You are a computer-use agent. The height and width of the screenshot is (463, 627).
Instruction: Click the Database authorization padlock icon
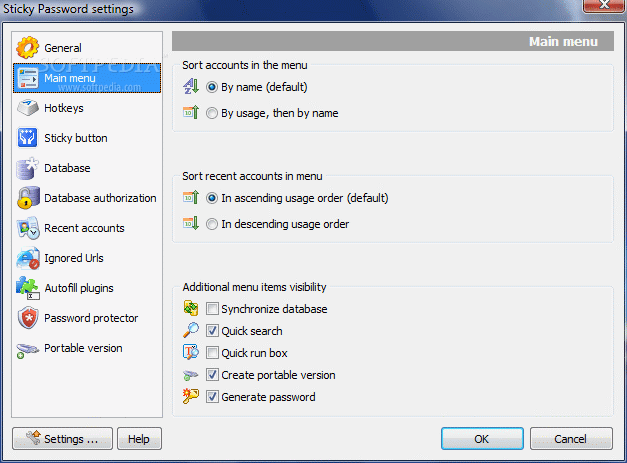(x=27, y=198)
